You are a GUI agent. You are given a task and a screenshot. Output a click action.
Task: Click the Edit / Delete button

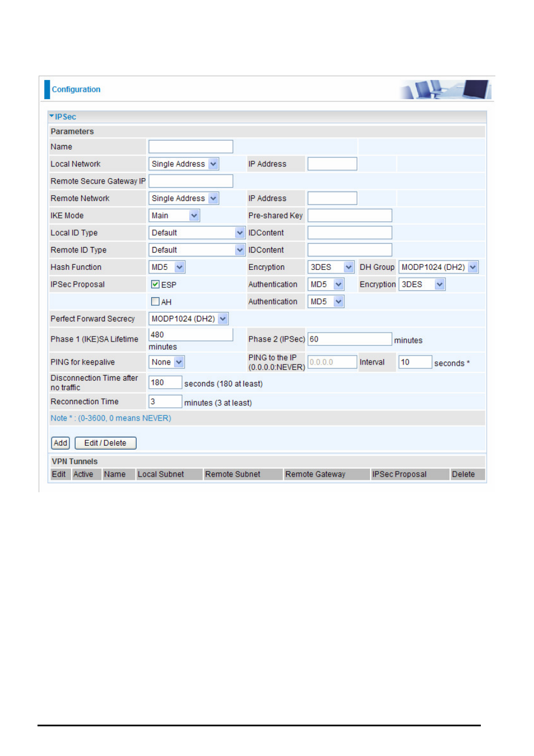point(105,443)
